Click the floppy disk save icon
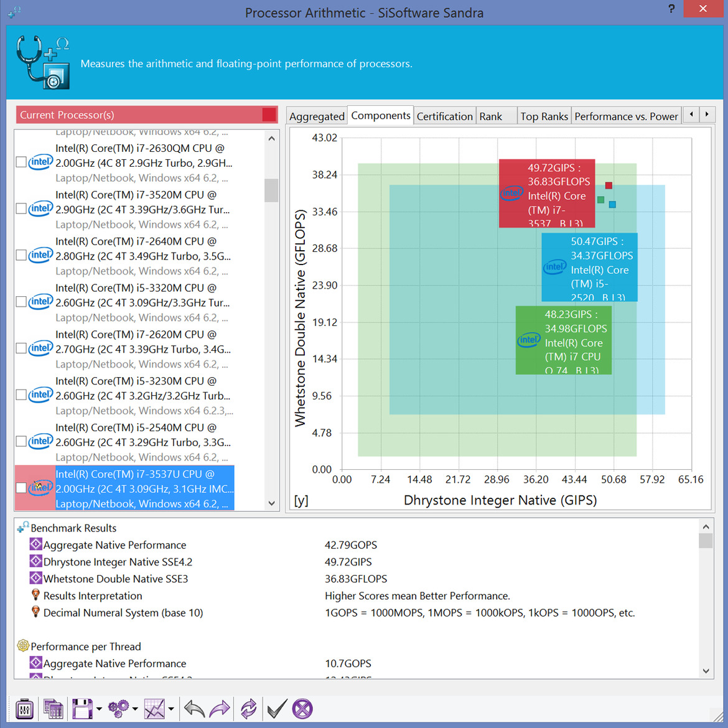 (x=83, y=709)
